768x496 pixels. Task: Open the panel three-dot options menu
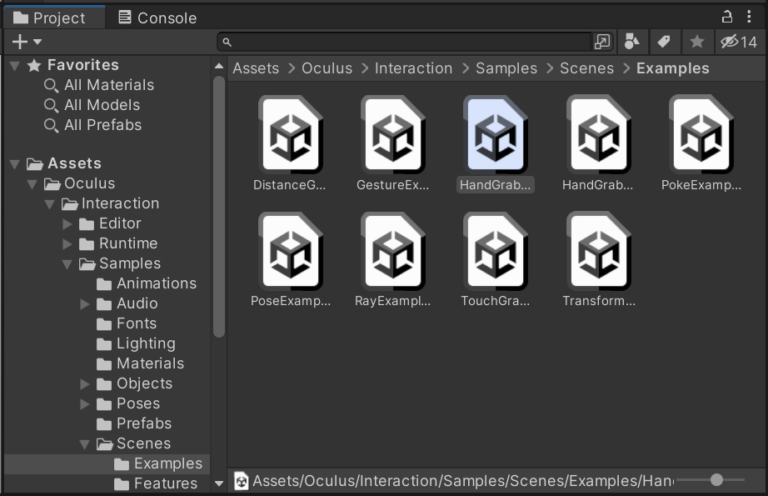pyautogui.click(x=749, y=17)
